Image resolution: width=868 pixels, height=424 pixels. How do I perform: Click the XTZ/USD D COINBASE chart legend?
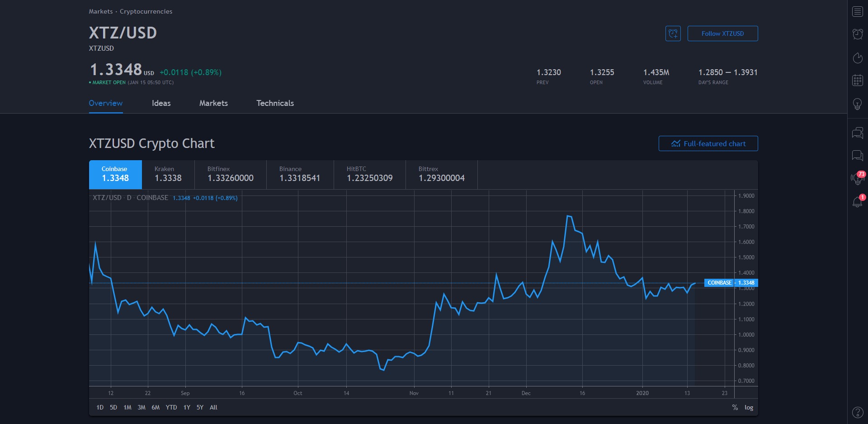pos(130,198)
